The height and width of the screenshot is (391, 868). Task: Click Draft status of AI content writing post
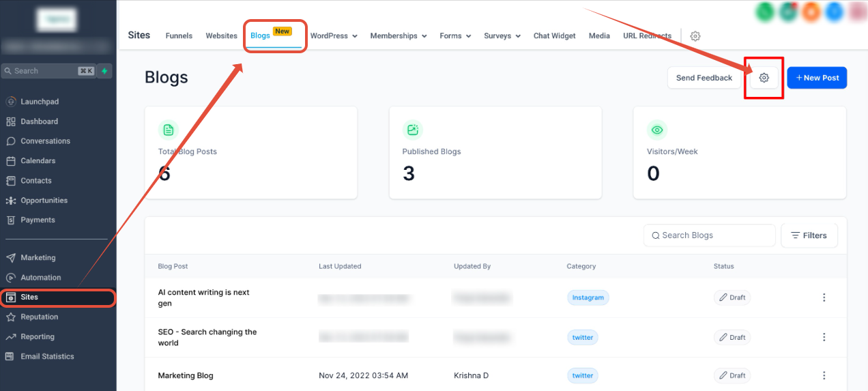(732, 298)
